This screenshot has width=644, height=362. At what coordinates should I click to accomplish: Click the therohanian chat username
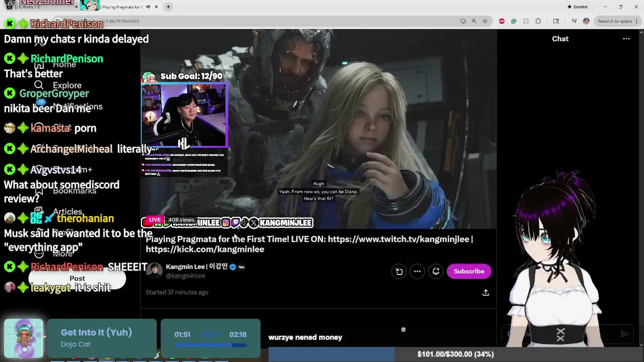click(85, 219)
